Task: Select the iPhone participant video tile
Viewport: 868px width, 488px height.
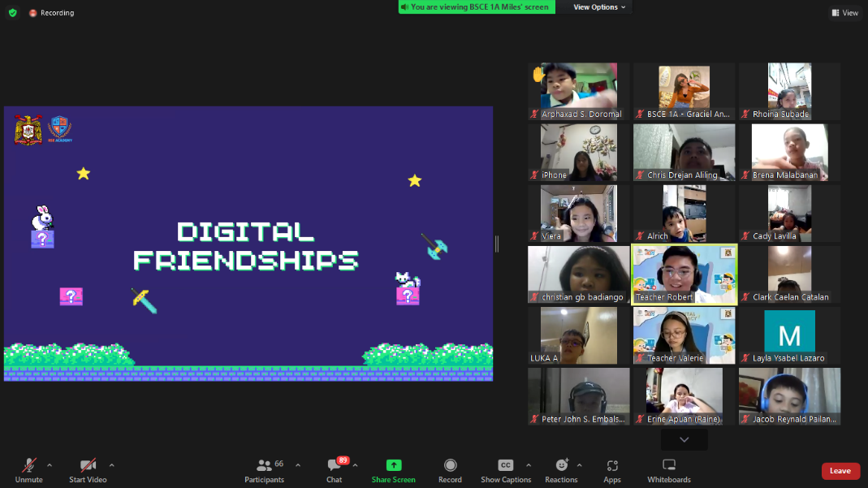Action: click(x=578, y=152)
